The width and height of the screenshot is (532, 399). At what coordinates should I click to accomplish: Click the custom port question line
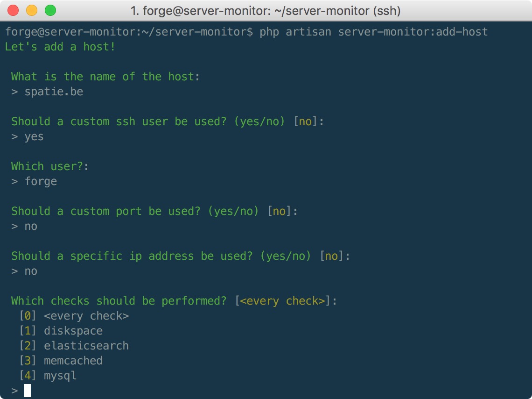[x=154, y=211]
